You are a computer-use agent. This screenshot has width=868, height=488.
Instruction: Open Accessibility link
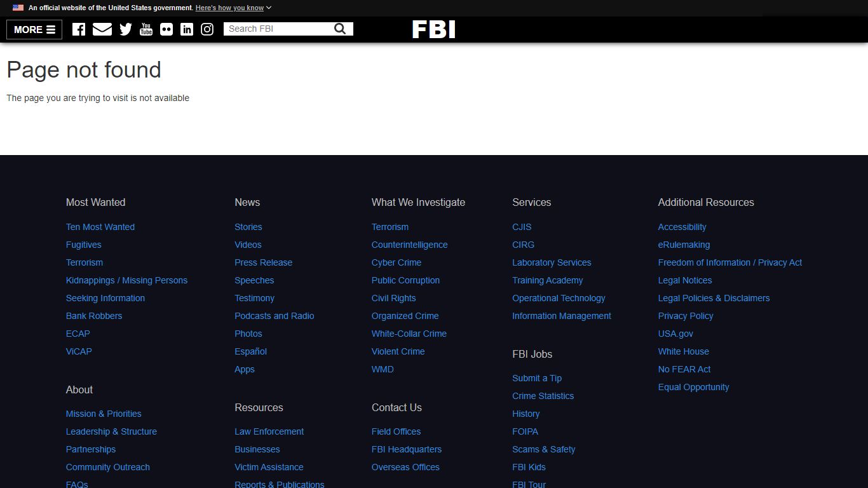click(682, 227)
